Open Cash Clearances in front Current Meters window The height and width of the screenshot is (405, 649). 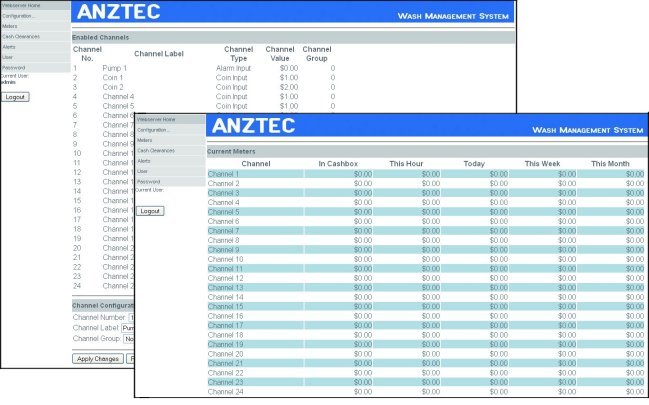pyautogui.click(x=170, y=150)
